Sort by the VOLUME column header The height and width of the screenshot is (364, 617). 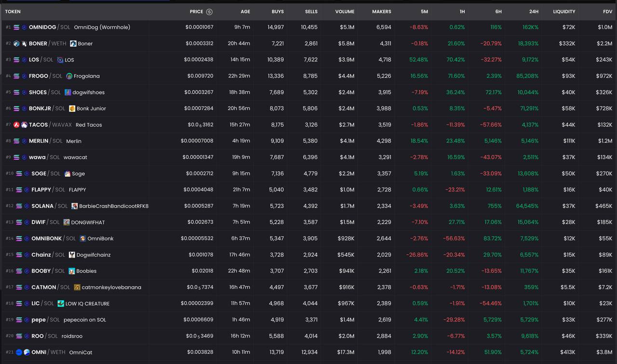[x=345, y=12]
